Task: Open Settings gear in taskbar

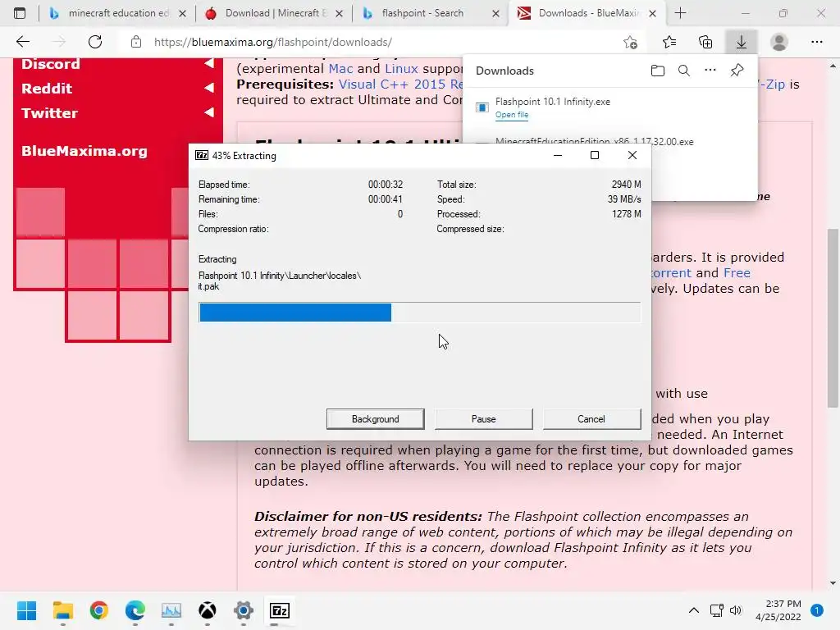Action: pos(243,610)
